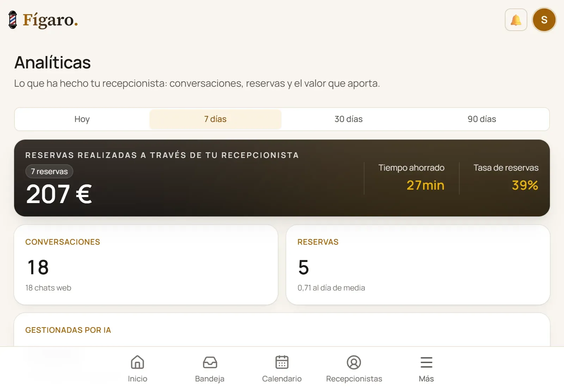Click the Fígaro brand name
This screenshot has height=392, width=564.
[x=50, y=20]
